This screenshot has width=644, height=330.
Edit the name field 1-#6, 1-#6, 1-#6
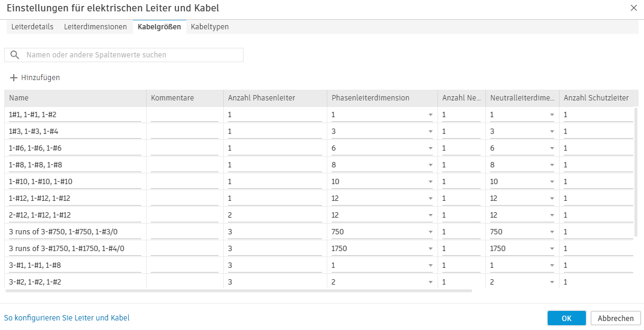click(x=75, y=148)
